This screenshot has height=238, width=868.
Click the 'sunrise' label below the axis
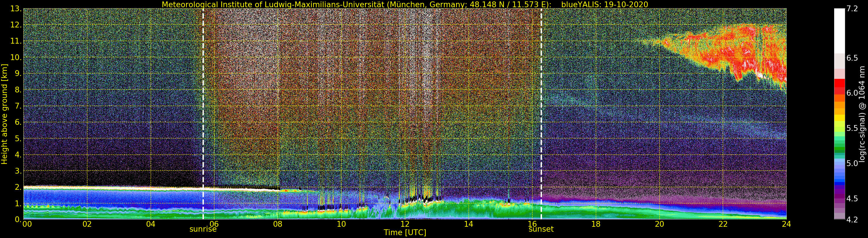click(203, 229)
